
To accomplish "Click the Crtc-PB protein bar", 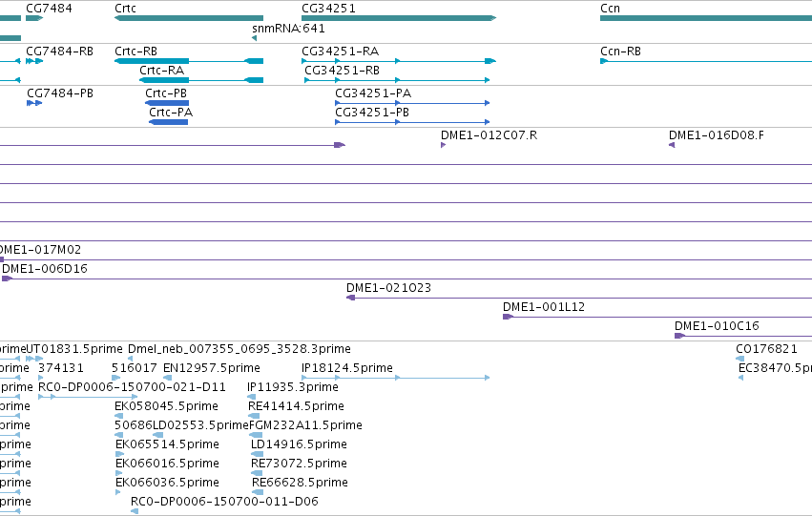I will click(167, 103).
